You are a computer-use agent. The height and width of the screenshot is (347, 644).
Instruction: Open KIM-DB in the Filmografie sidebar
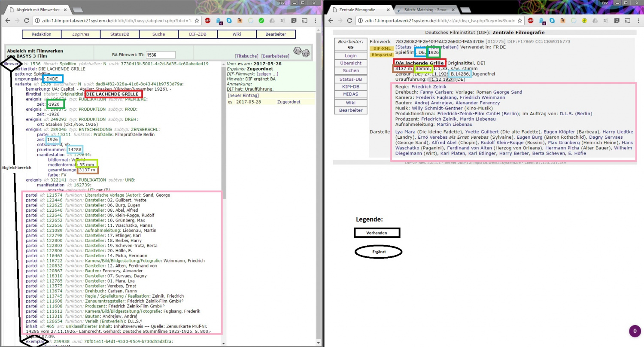[x=351, y=87]
